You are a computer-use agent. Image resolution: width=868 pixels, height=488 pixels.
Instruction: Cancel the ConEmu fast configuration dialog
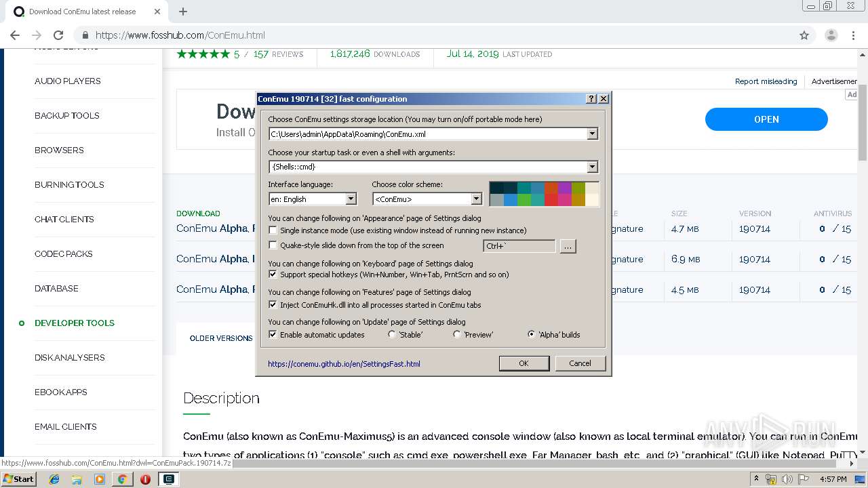pos(580,363)
